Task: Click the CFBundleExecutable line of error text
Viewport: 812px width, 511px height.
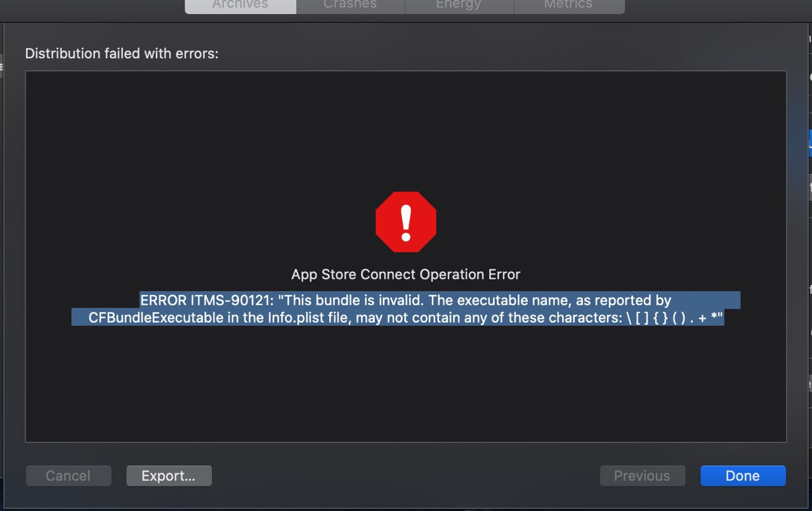Action: pos(406,318)
